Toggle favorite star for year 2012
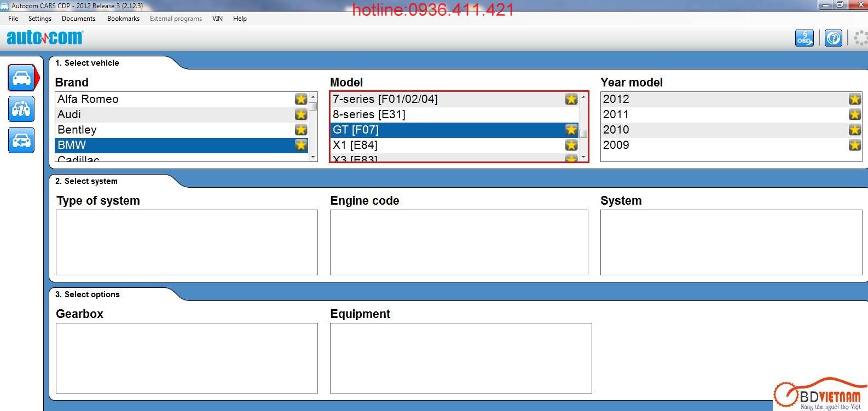 (855, 99)
